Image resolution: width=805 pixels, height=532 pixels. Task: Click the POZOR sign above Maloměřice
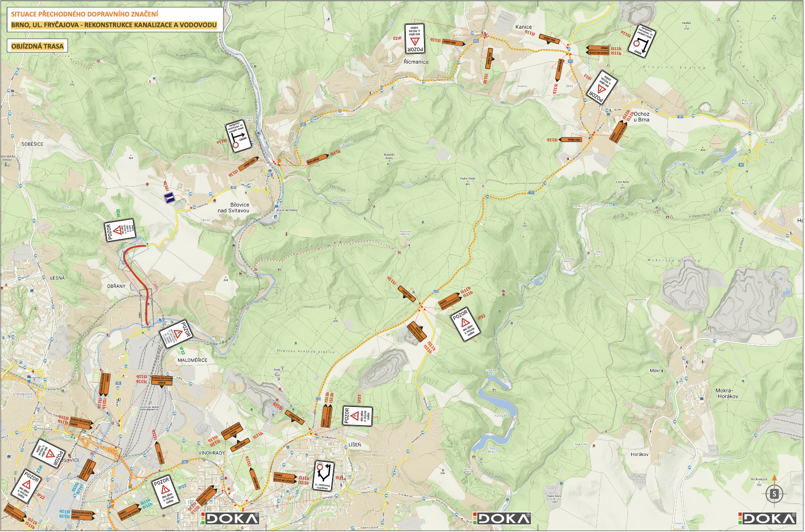(x=176, y=334)
